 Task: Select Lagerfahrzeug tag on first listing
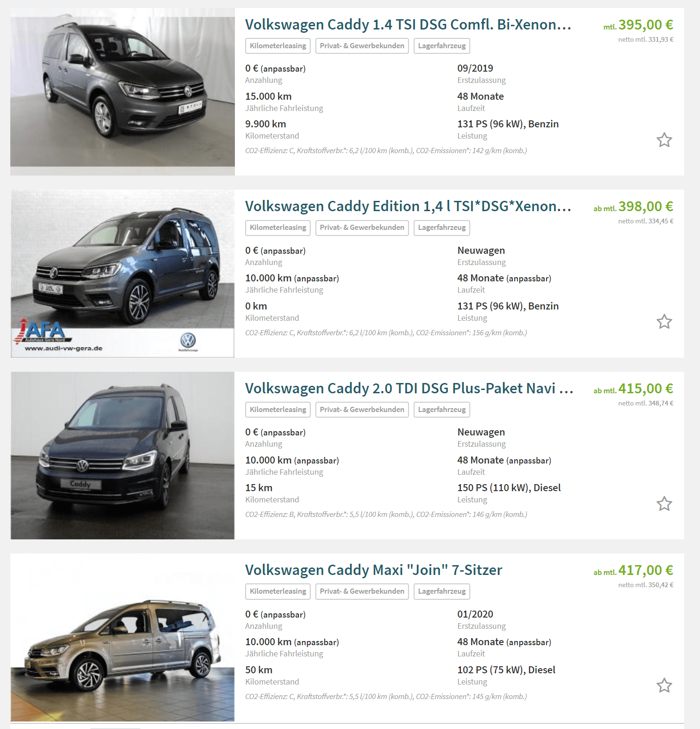pos(442,46)
